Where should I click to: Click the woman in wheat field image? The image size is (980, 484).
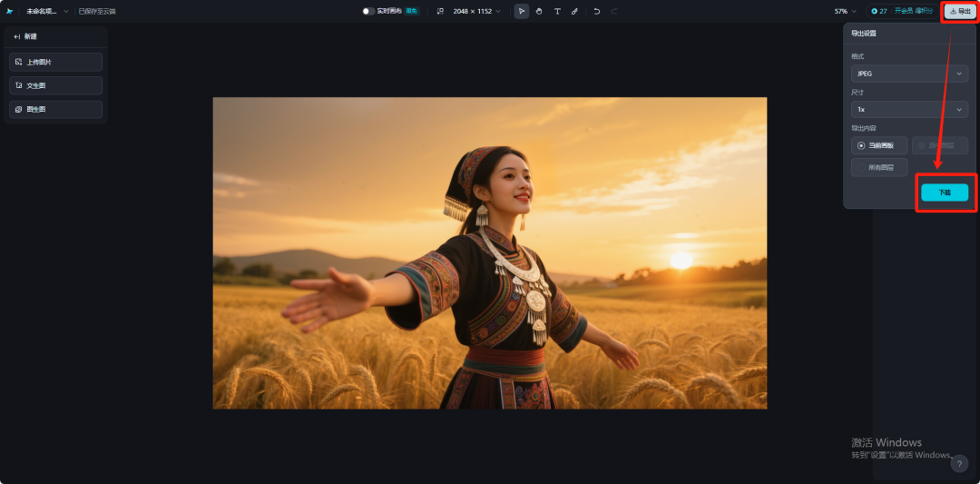point(489,252)
